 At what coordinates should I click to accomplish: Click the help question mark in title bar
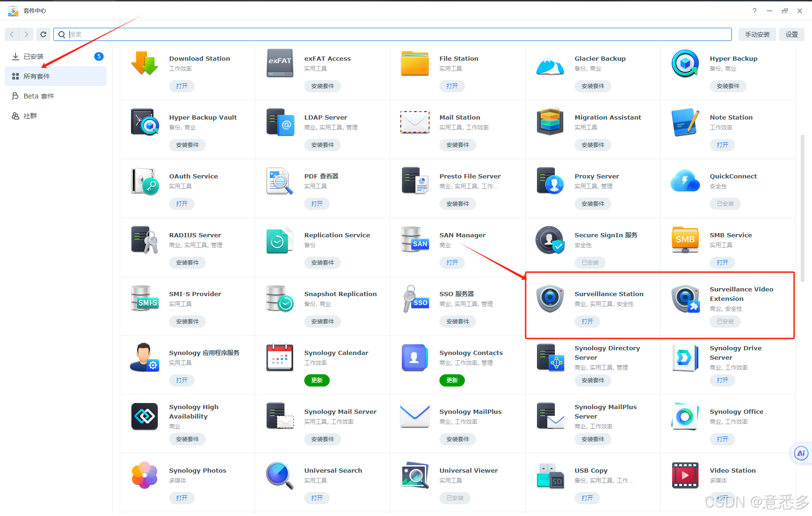pyautogui.click(x=755, y=11)
